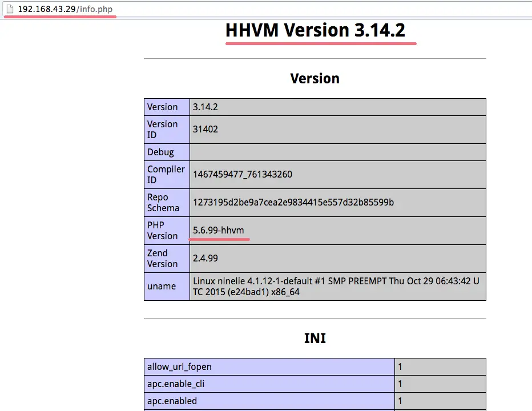Click the apc.enable_cli setting name
The height and width of the screenshot is (411, 532).
click(176, 384)
